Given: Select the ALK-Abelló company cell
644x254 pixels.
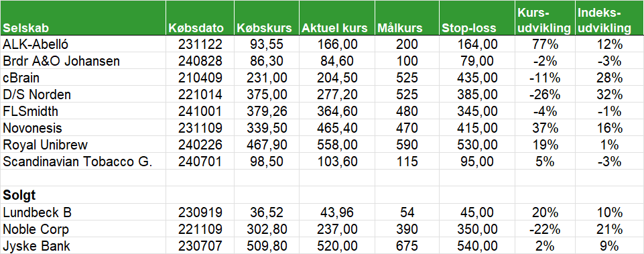Looking at the screenshot, I should [83, 44].
